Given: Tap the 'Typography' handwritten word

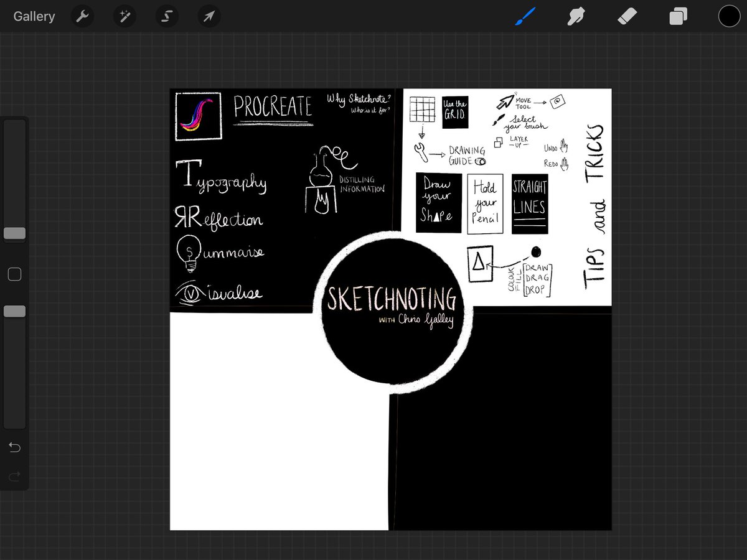Looking at the screenshot, I should point(221,176).
